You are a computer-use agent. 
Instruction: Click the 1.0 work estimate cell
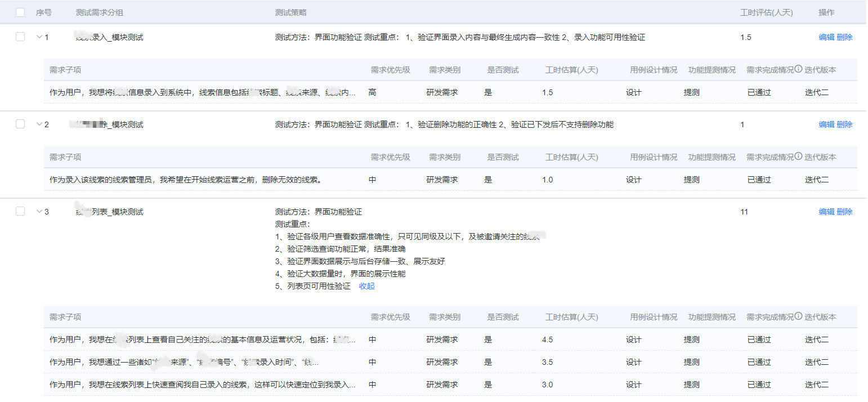(547, 180)
